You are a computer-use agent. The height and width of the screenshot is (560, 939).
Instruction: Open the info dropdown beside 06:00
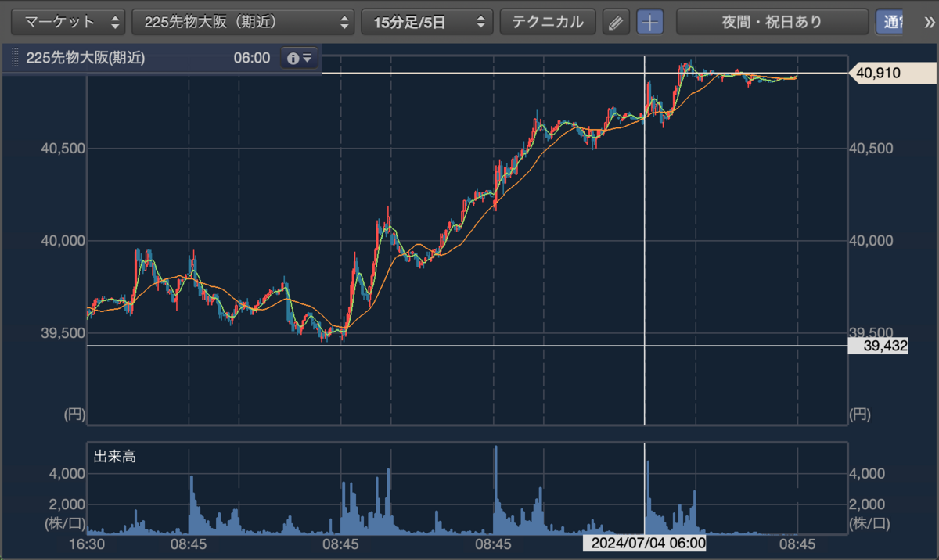point(300,58)
